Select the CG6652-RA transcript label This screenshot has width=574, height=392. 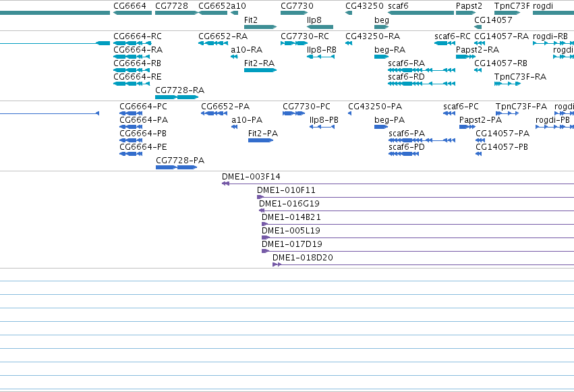point(223,36)
